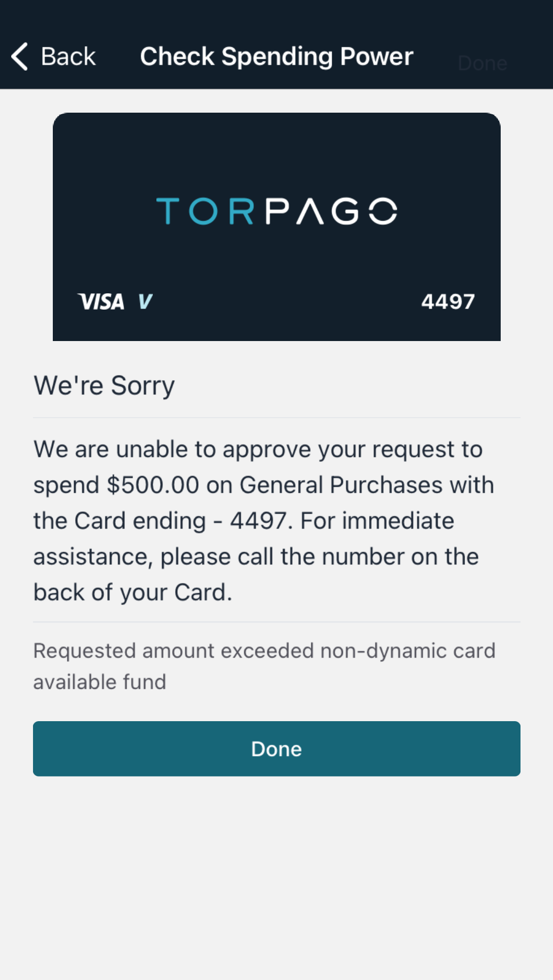
Task: Click the large teal Done button
Action: pos(277,749)
